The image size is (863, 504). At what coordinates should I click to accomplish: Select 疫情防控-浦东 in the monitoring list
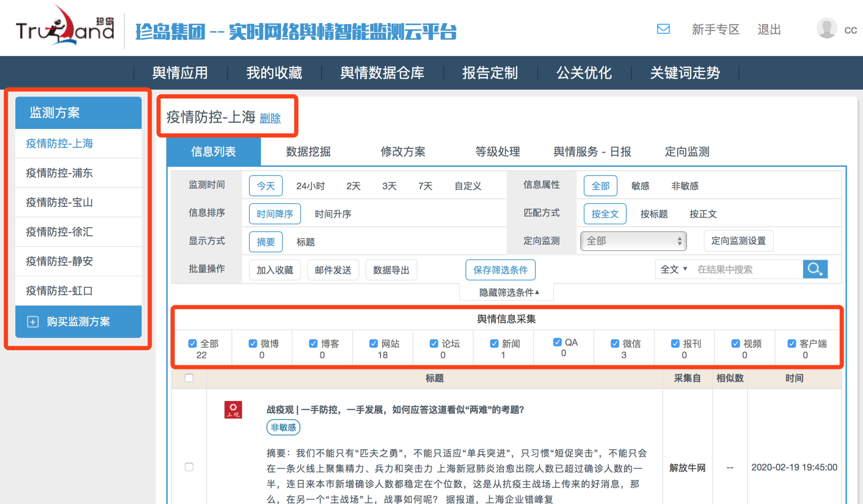[59, 173]
